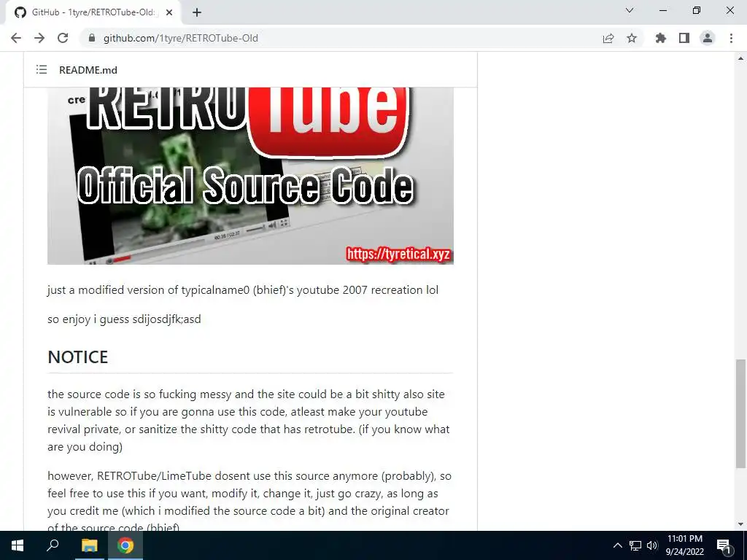Screen dimensions: 747x560
Task: Open the notification center icon
Action: pos(724,545)
